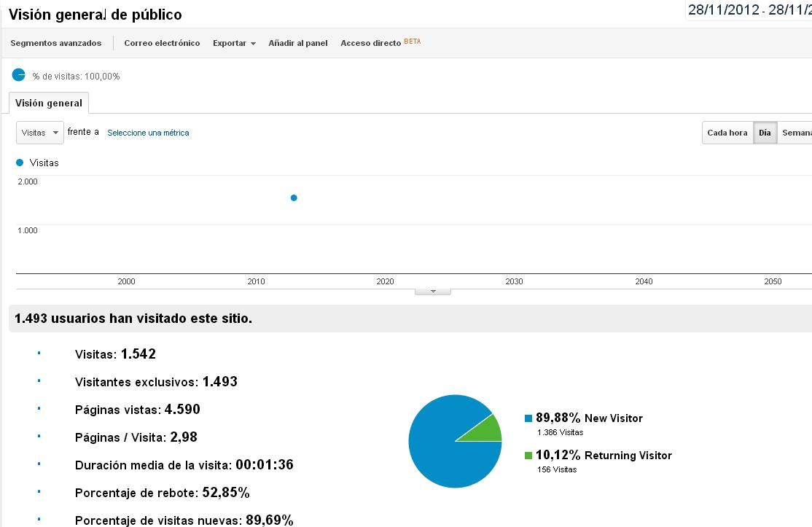Screen dimensions: 812x527
Task: Click the Visitas legend dot
Action: point(20,163)
